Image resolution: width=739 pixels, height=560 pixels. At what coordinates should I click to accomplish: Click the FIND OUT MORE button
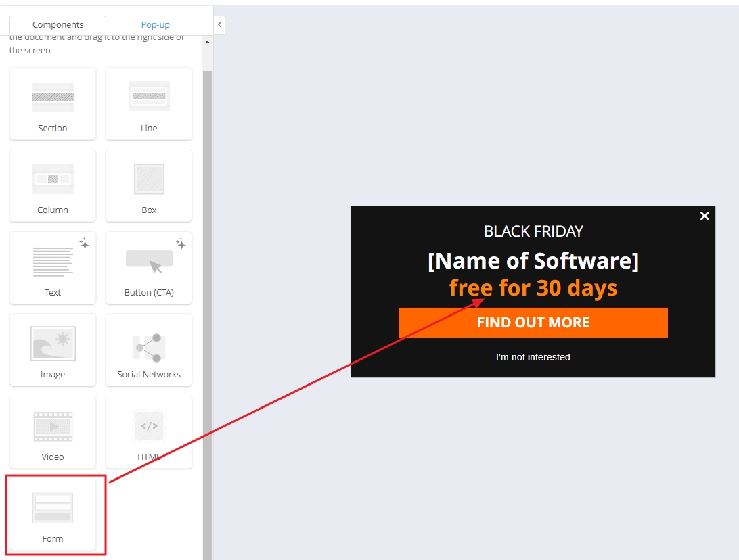(533, 323)
